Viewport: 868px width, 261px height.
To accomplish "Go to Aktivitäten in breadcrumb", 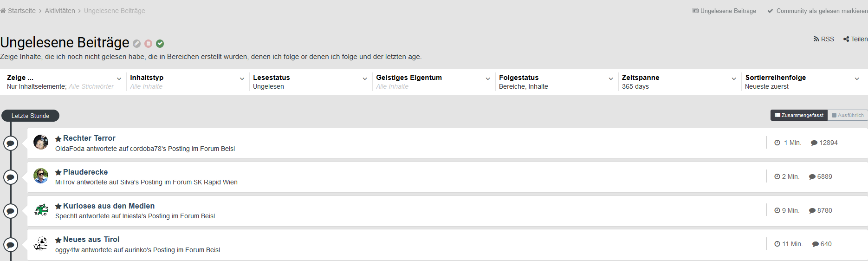I will (x=60, y=11).
